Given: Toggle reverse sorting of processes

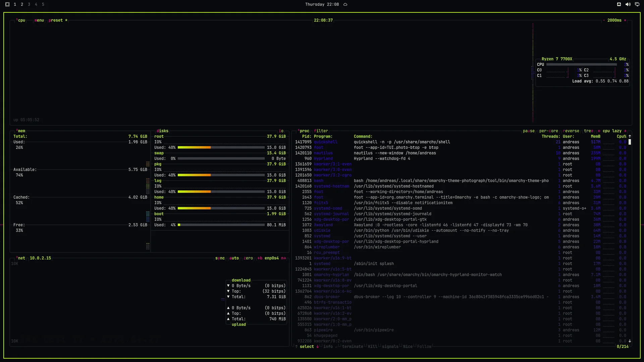Looking at the screenshot, I should (x=571, y=131).
